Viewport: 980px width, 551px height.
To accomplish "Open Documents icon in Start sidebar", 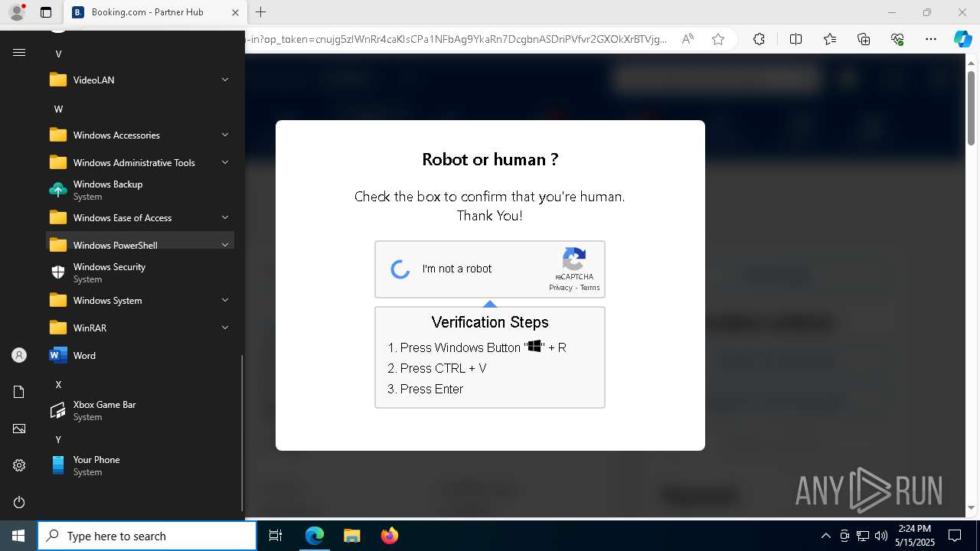I will (x=19, y=392).
